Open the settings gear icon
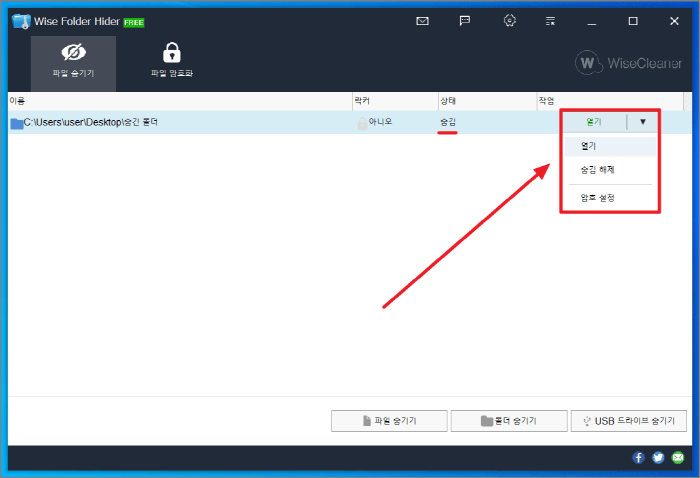700x478 pixels. [509, 21]
